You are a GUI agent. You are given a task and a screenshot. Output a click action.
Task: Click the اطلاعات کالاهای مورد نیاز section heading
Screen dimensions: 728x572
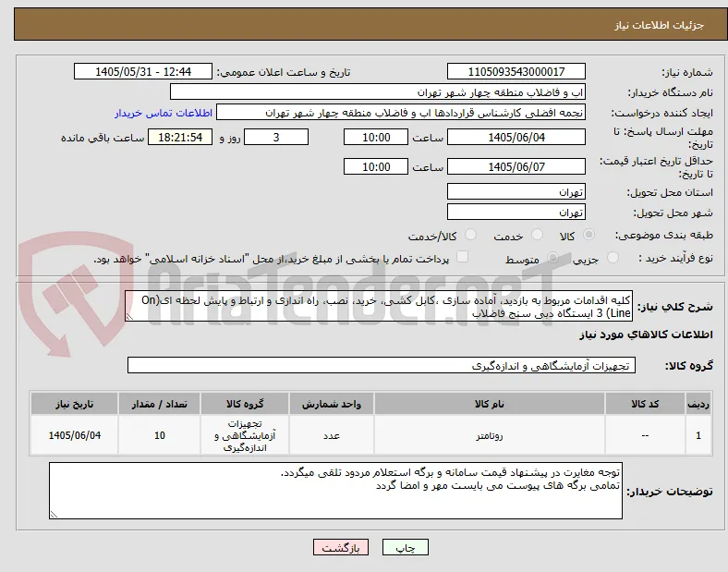point(646,335)
